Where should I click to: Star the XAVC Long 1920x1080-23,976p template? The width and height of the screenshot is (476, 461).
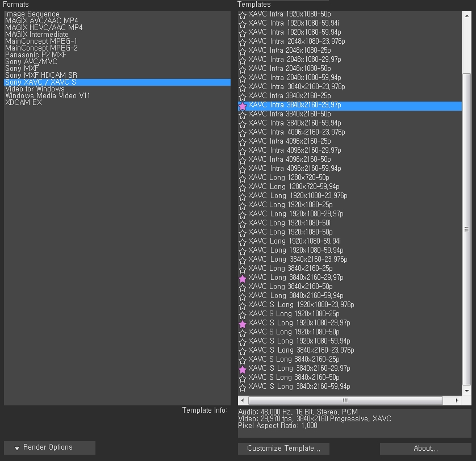point(242,197)
